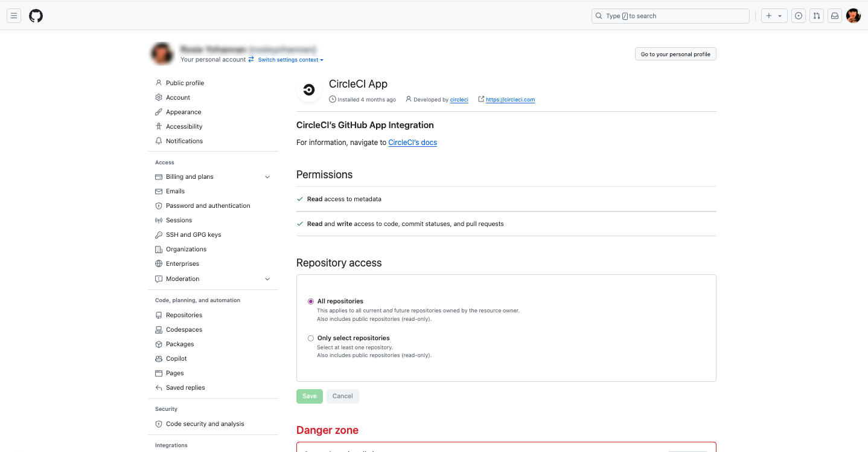Viewport: 868px width, 452px height.
Task: Open pull requests icon in header
Action: 817,16
